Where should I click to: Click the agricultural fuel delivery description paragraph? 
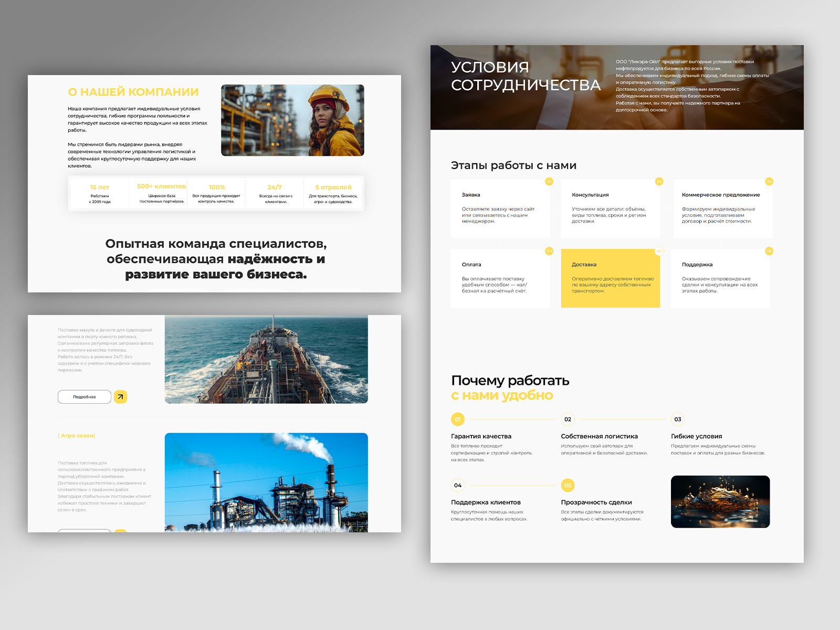click(104, 486)
